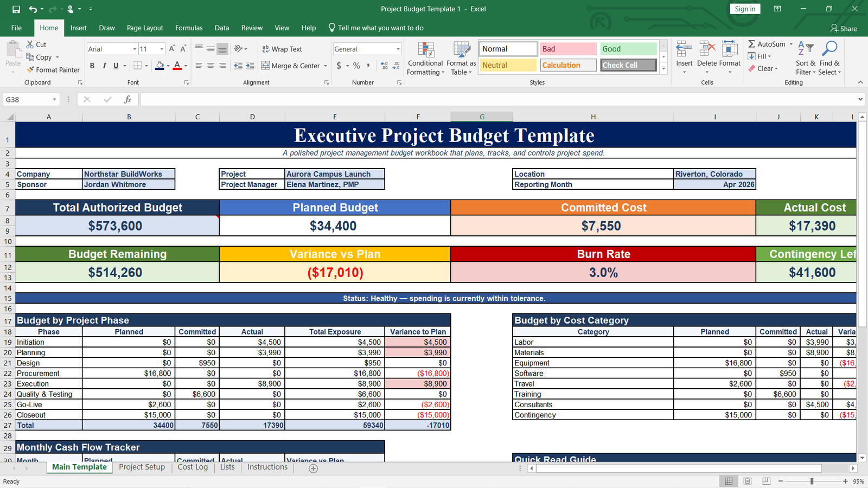Open the AutoSum dropdown arrow
This screenshot has height=488, width=868.
point(791,44)
